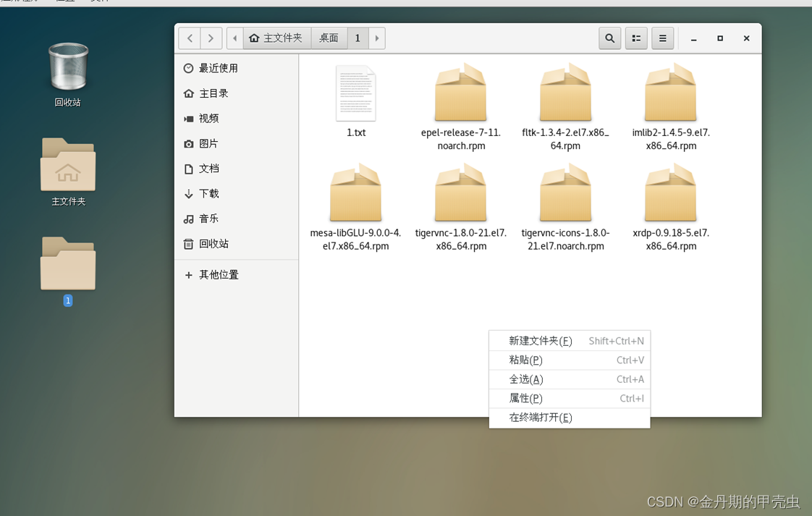The height and width of the screenshot is (516, 812).
Task: Go forward with the right arrow button
Action: point(211,38)
